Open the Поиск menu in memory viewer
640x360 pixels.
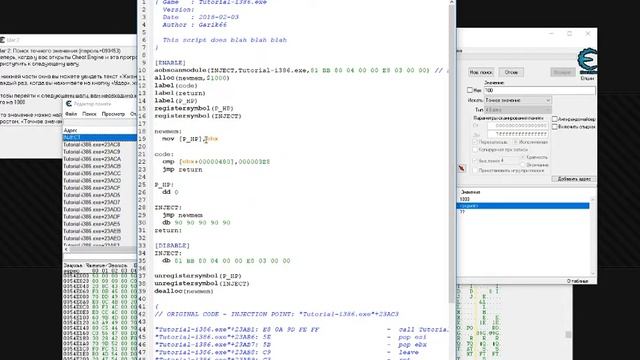tap(89, 114)
